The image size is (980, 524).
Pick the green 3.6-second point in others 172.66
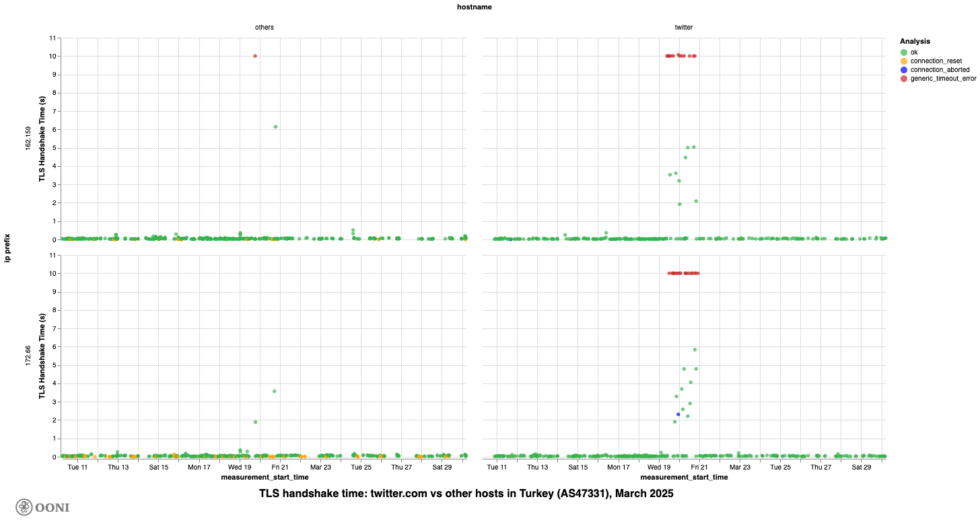pos(275,391)
